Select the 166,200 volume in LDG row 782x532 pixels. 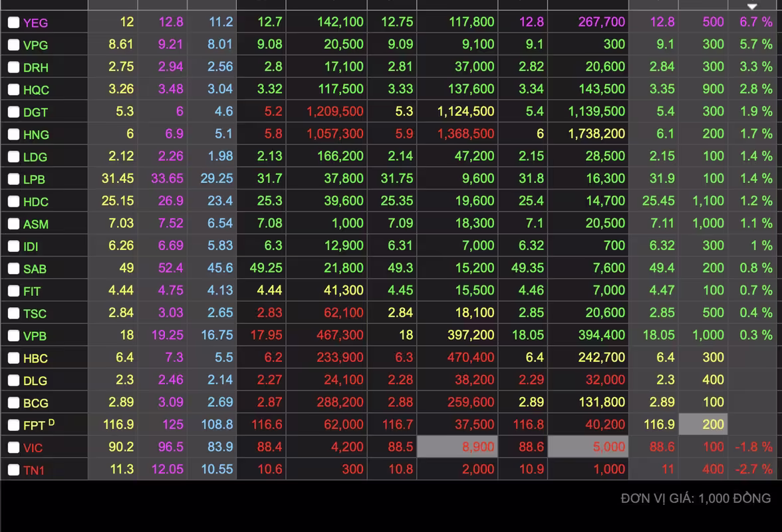340,156
